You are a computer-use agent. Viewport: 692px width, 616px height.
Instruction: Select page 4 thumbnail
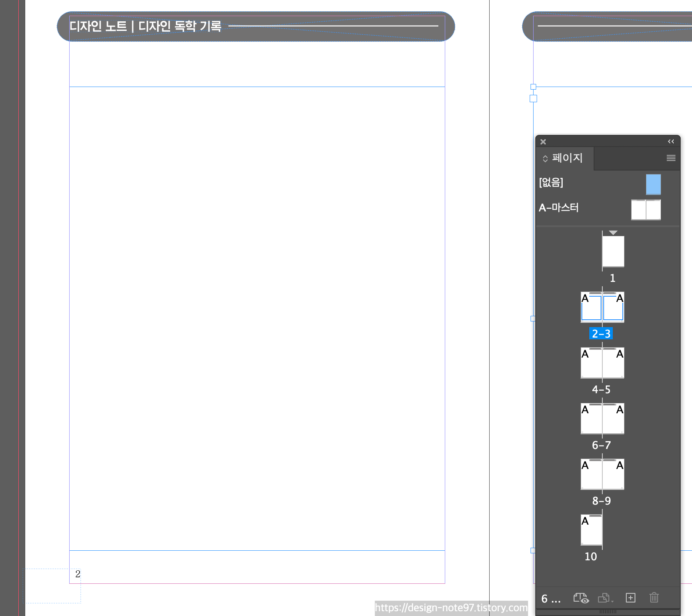pyautogui.click(x=591, y=363)
